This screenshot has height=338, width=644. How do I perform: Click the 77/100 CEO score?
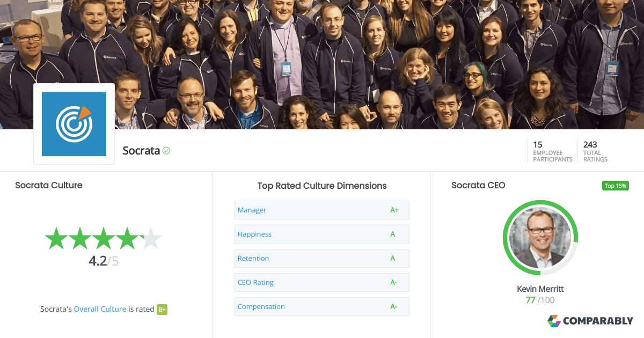(540, 300)
